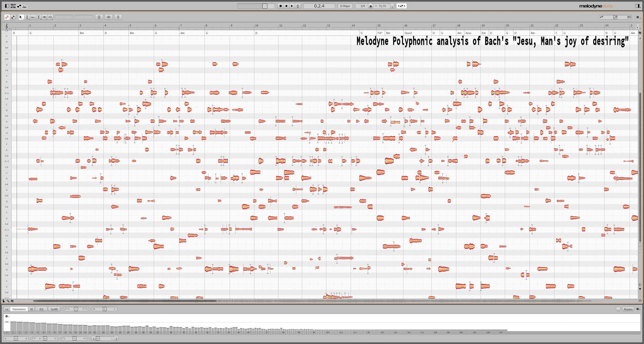
Task: Select the EQ tab
Action: (x=41, y=309)
